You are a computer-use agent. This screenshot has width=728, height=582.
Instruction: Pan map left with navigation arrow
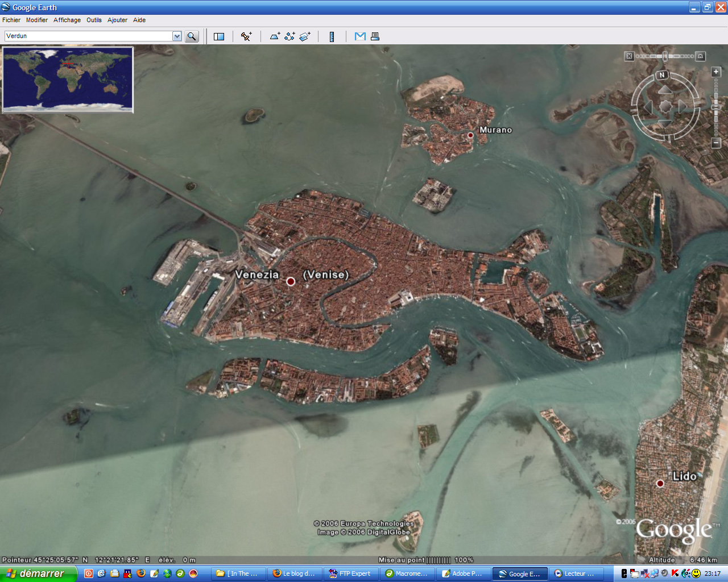(648, 106)
